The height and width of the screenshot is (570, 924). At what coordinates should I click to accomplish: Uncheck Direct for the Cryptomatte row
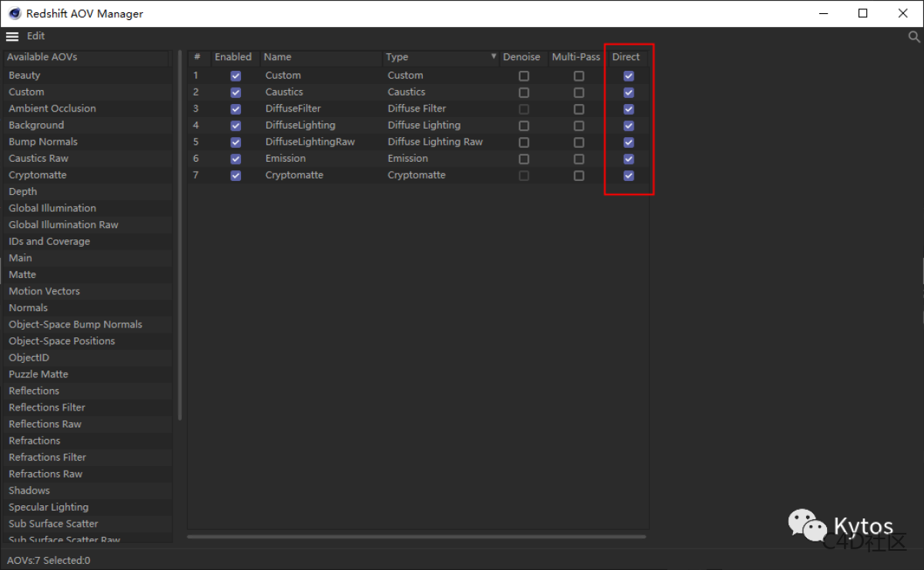click(x=628, y=175)
